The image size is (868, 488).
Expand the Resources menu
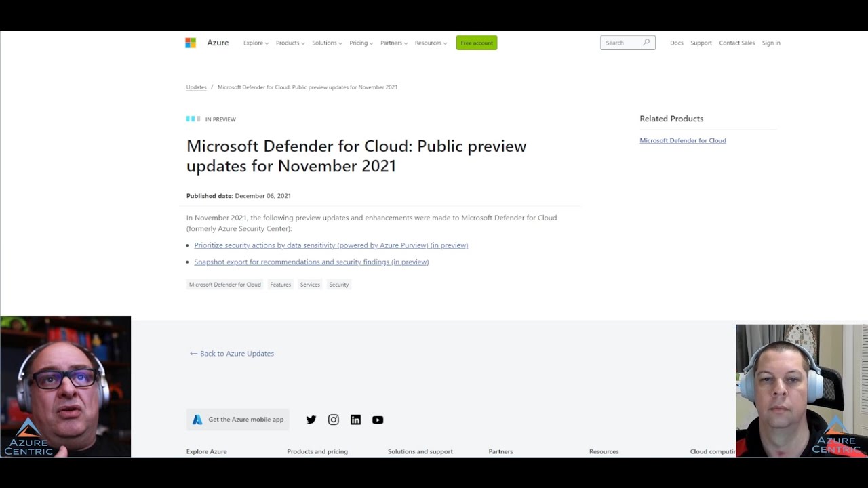point(431,43)
